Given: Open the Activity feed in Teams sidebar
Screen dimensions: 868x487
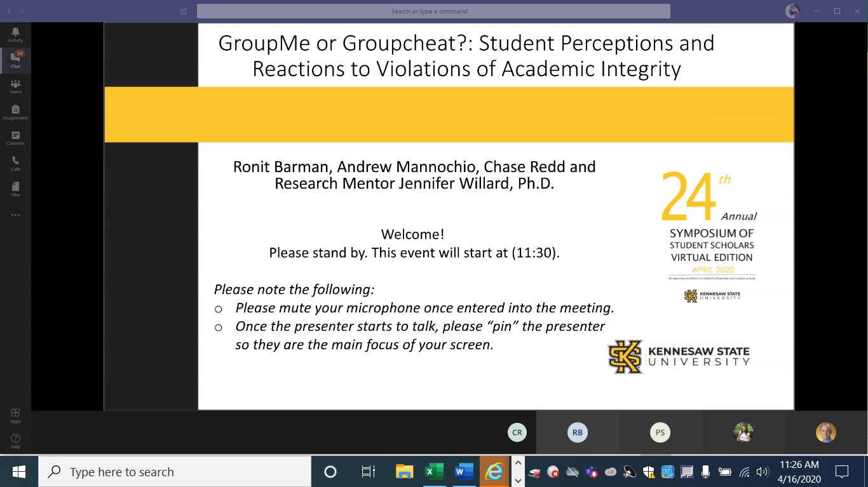Looking at the screenshot, I should click(x=15, y=34).
